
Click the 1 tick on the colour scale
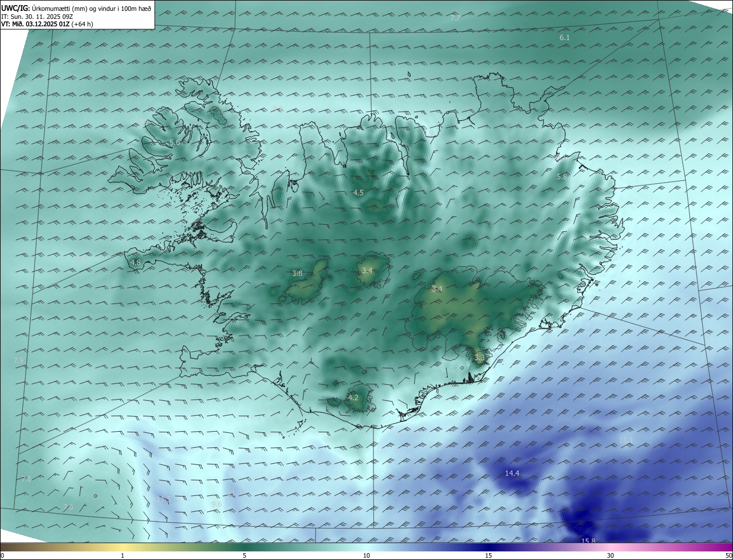click(123, 555)
